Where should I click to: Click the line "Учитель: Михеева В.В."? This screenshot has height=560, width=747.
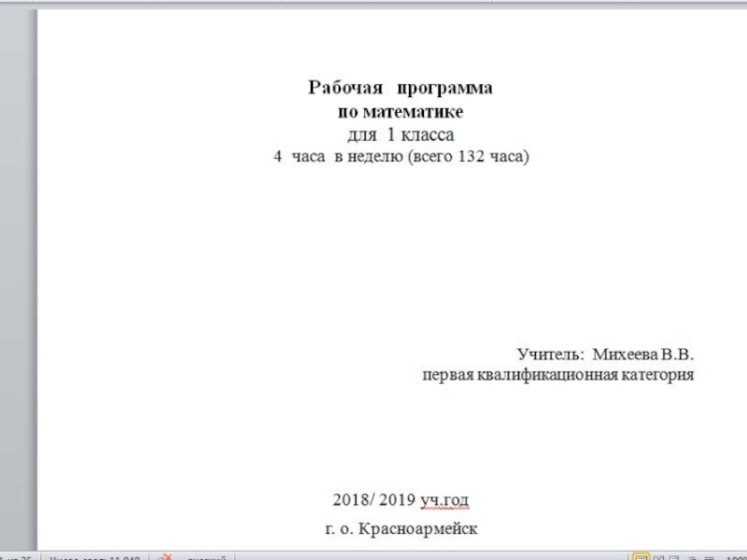click(605, 355)
